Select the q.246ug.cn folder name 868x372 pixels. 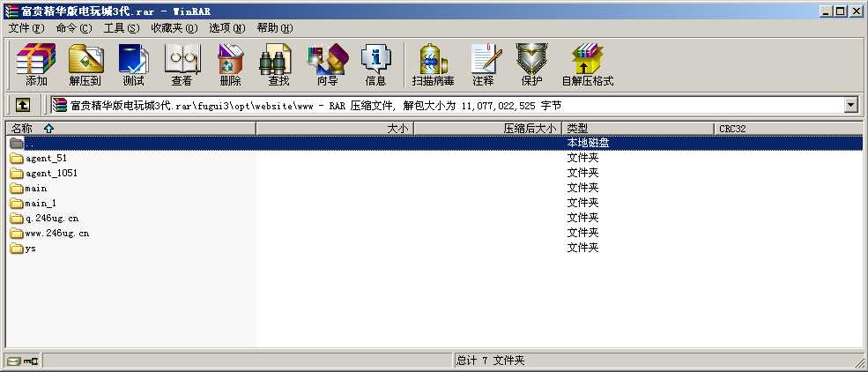[52, 218]
